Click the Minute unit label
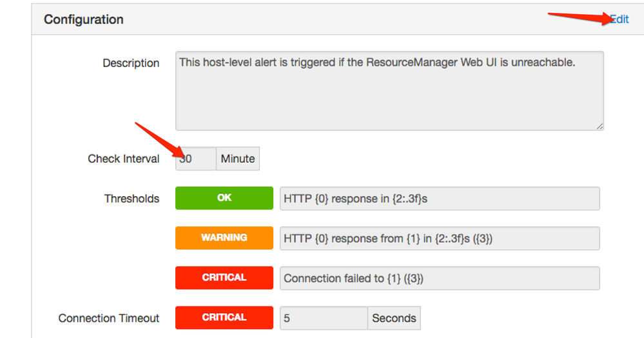This screenshot has width=644, height=338. click(238, 159)
